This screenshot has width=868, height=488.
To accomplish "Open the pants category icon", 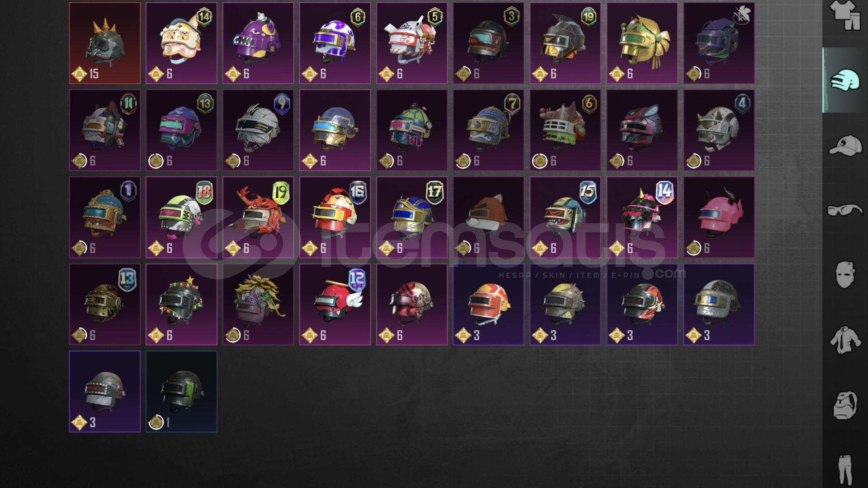I will pos(844,470).
